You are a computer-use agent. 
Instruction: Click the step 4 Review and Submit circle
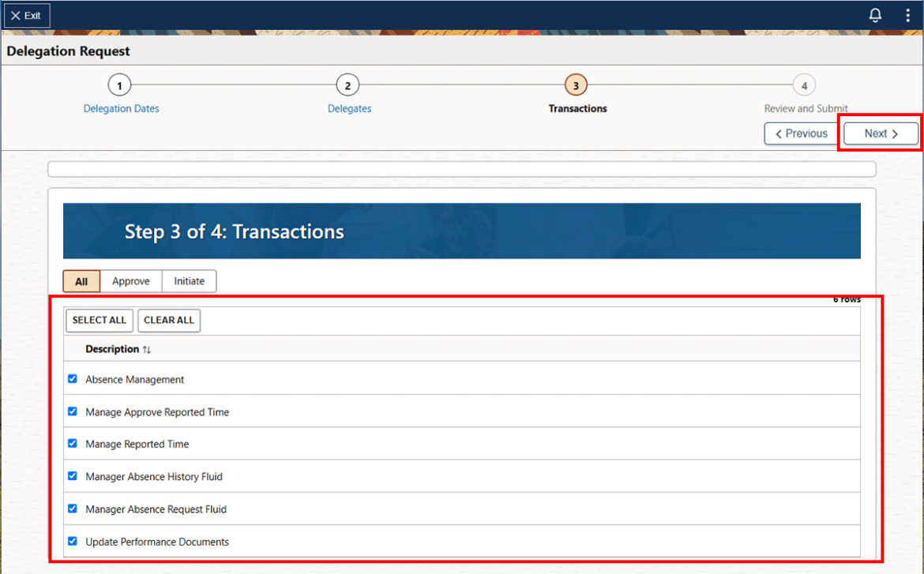(805, 84)
